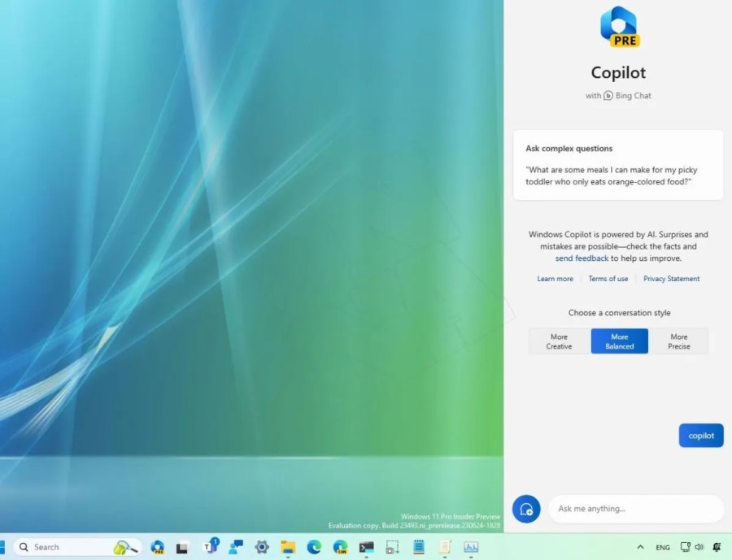Switch ENG input language indicator

coord(662,547)
